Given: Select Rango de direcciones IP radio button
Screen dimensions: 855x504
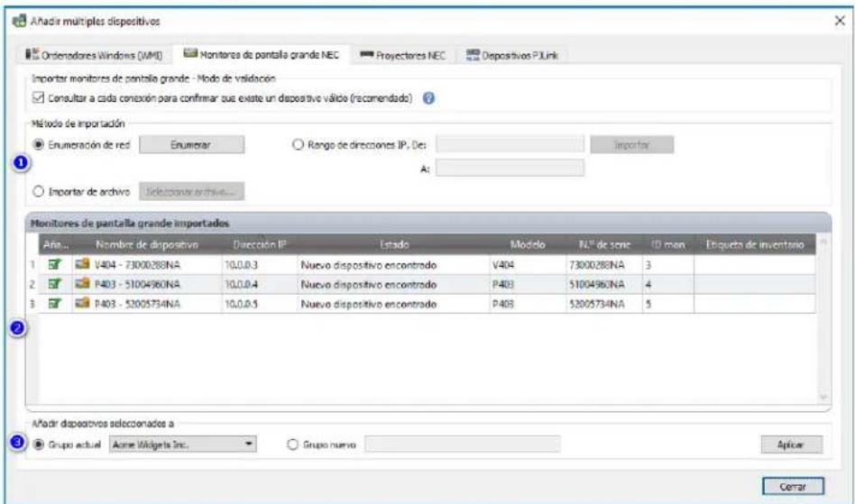Looking at the screenshot, I should pyautogui.click(x=298, y=145).
